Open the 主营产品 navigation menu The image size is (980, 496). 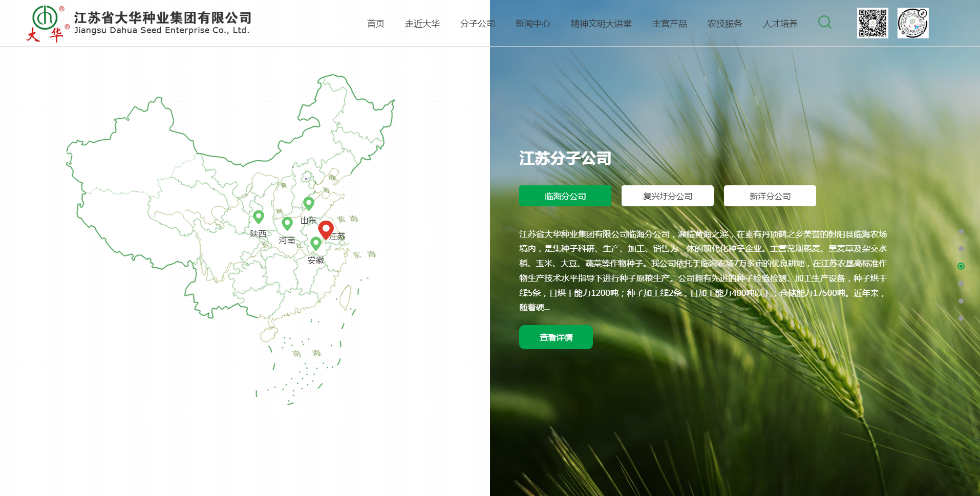pyautogui.click(x=669, y=24)
